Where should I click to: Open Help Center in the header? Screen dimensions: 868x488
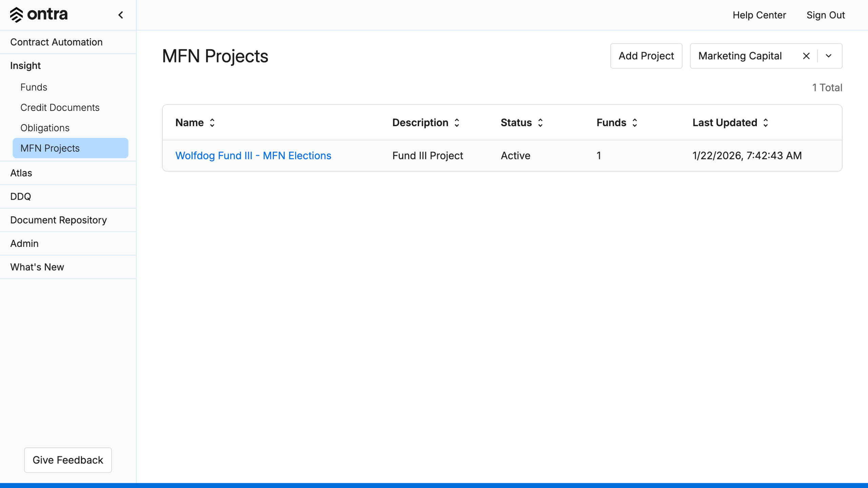click(759, 15)
